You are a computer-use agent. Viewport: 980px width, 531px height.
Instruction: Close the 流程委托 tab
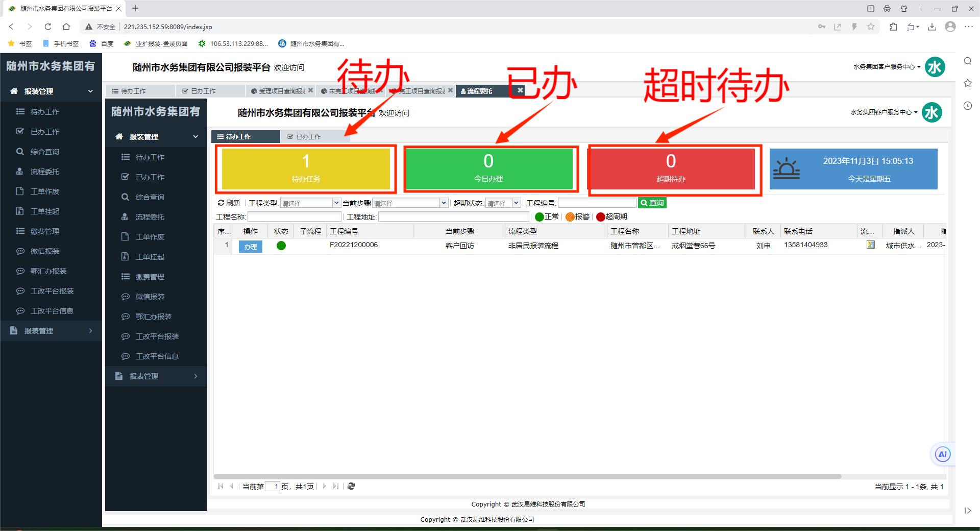(x=520, y=90)
